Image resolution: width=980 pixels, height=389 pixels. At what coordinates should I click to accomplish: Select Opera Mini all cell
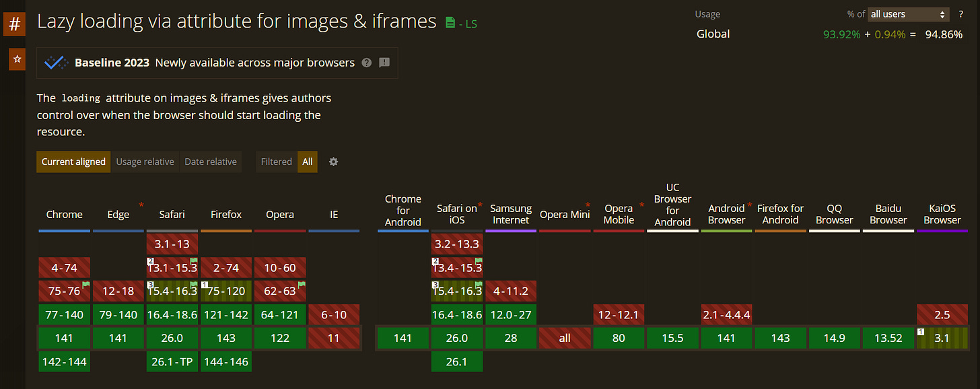(565, 338)
